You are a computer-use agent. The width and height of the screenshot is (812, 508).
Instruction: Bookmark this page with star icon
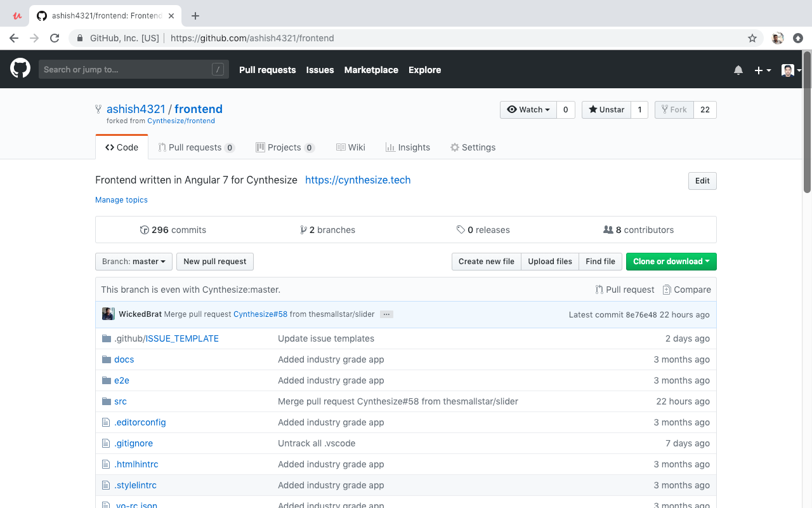[x=752, y=38]
